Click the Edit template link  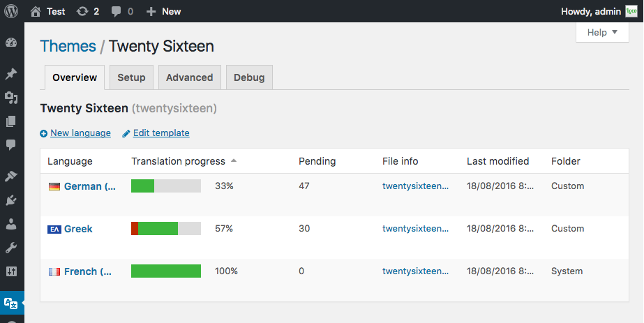click(161, 133)
